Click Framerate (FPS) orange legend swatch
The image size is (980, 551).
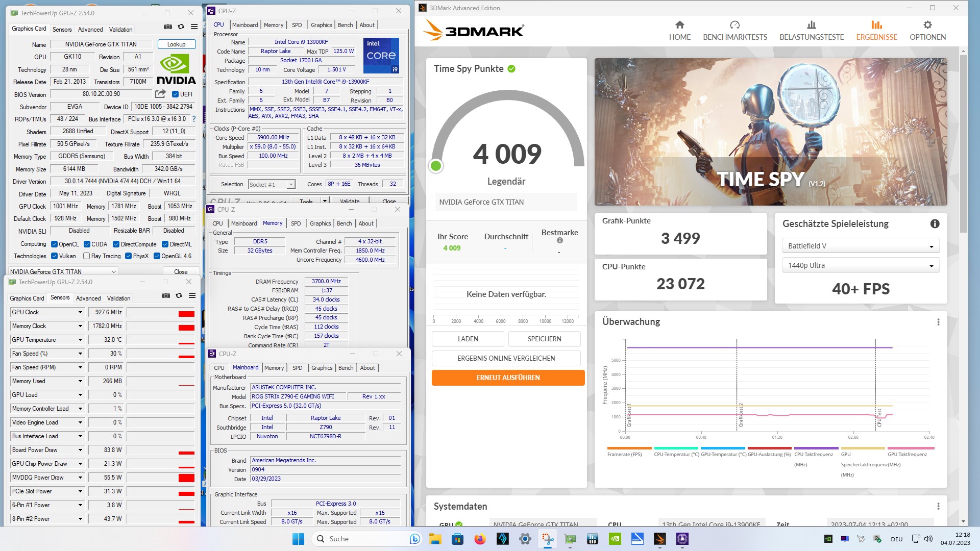coord(629,448)
